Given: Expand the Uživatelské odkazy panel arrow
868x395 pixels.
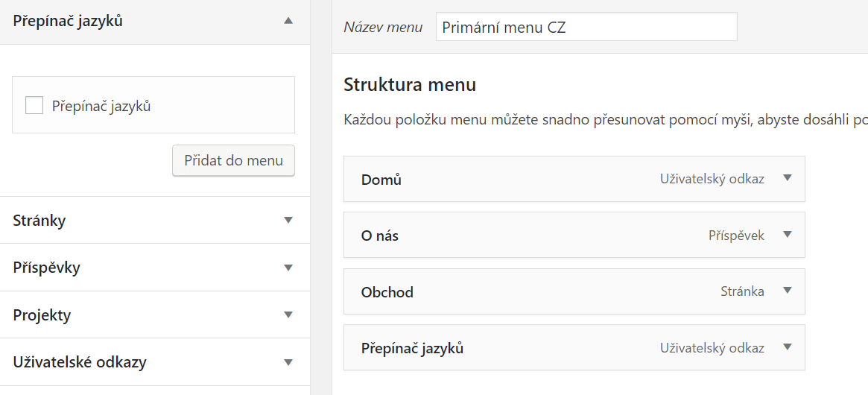Looking at the screenshot, I should pyautogui.click(x=288, y=362).
